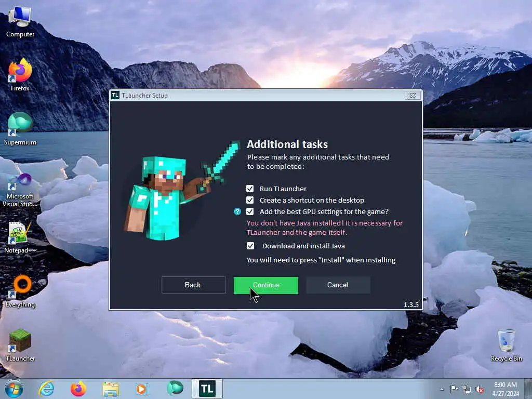532x399 pixels.
Task: Toggle Add the best GPU settings checkbox
Action: click(250, 212)
